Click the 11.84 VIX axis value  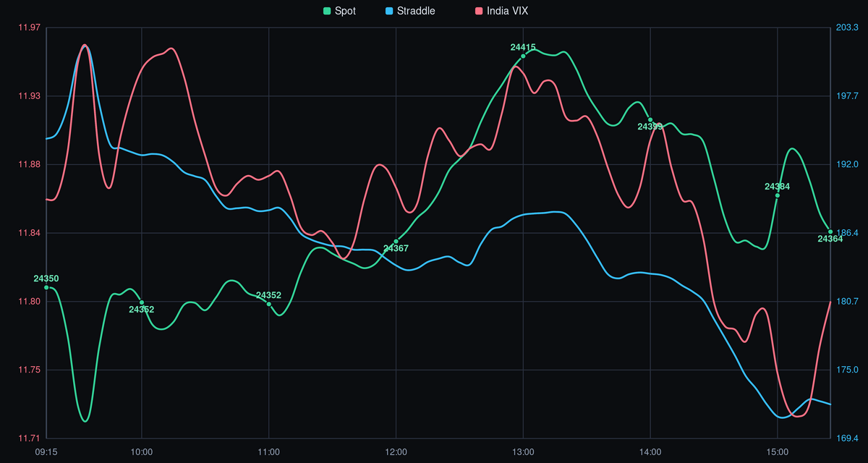coord(29,233)
